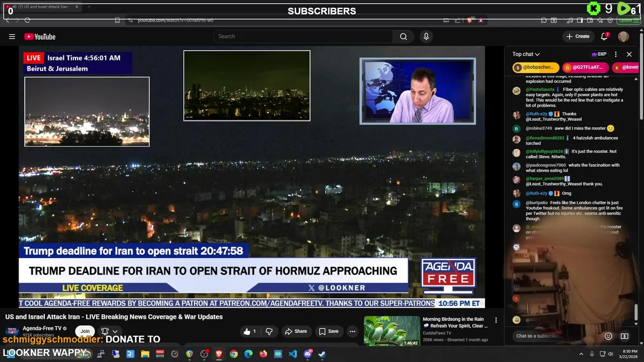Image resolution: width=644 pixels, height=362 pixels.
Task: Open the Brave VPN shield icon
Action: point(610,20)
